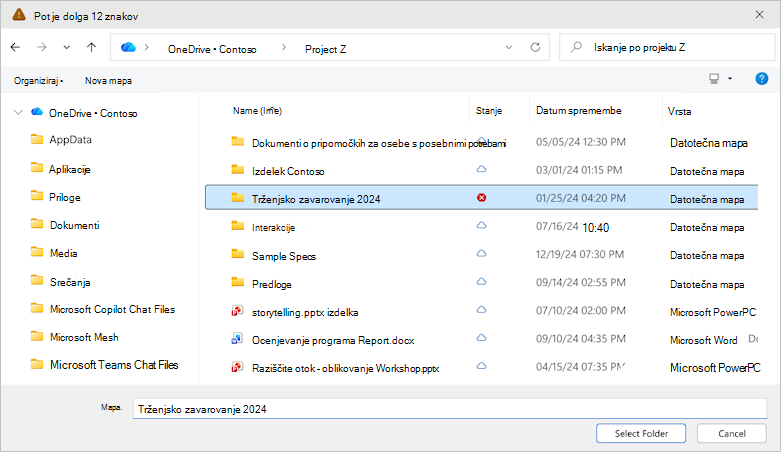
Task: Open address bar history dropdown
Action: click(x=509, y=47)
